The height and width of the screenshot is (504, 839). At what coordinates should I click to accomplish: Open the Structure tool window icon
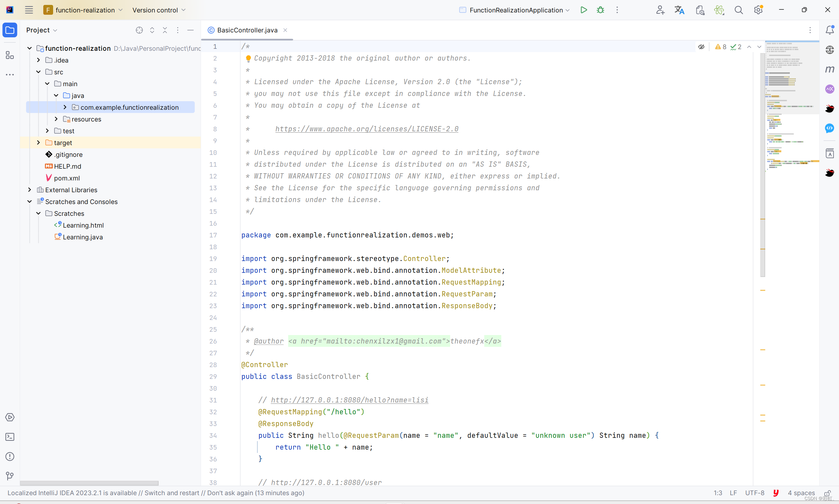10,55
